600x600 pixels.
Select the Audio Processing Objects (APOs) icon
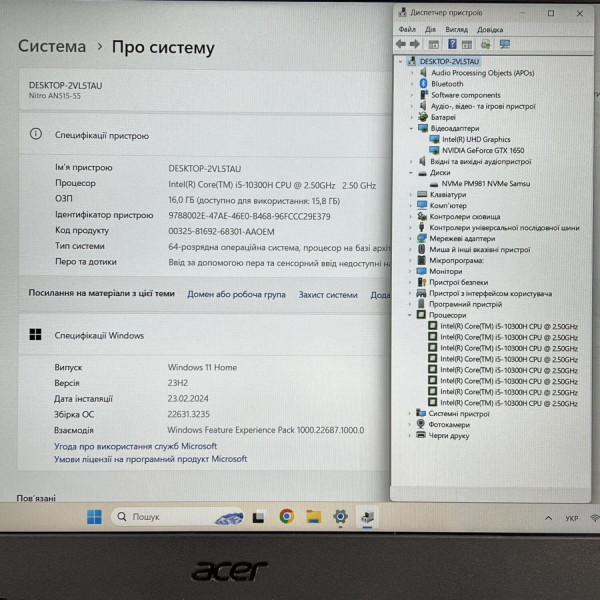point(423,72)
